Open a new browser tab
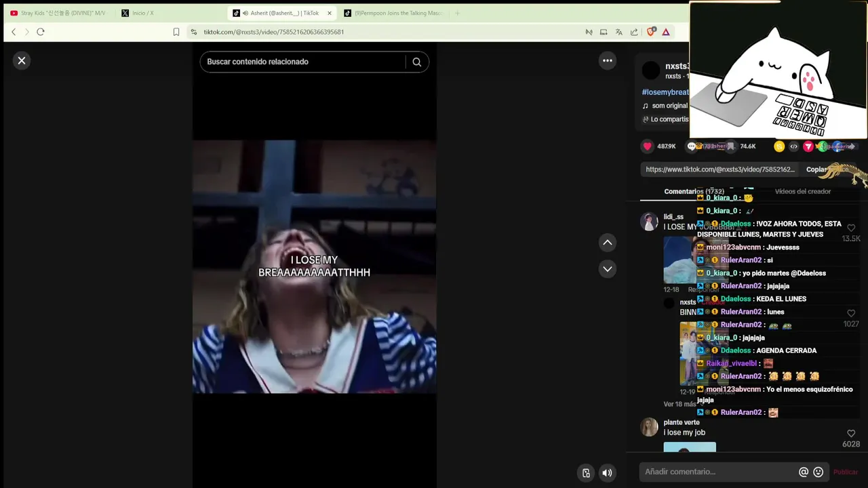This screenshot has width=868, height=488. click(457, 13)
